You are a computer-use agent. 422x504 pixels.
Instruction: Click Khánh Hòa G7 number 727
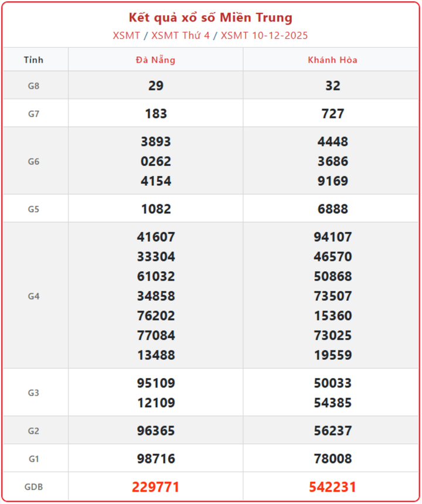[x=332, y=114]
